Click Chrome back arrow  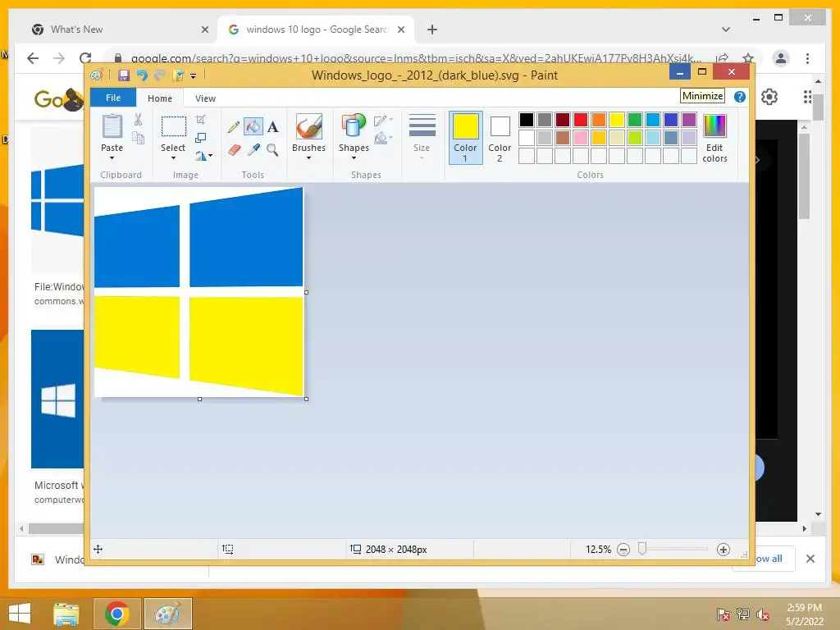33,58
